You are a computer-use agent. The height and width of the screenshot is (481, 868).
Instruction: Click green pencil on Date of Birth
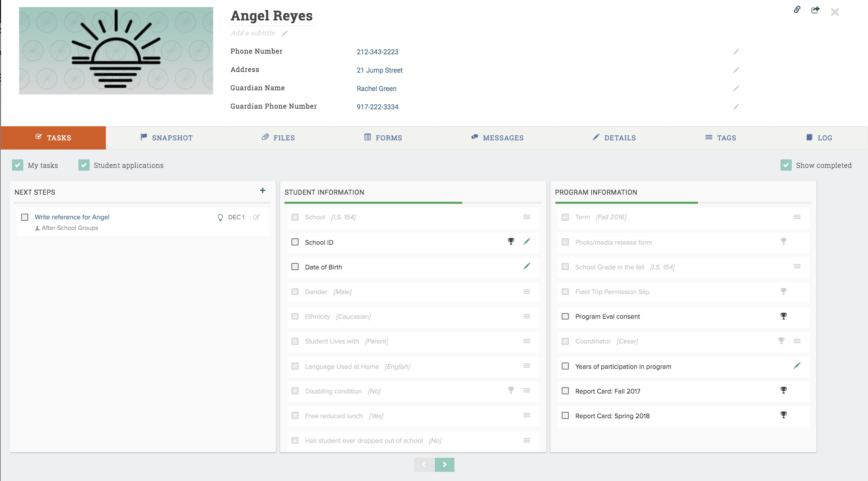pyautogui.click(x=526, y=266)
